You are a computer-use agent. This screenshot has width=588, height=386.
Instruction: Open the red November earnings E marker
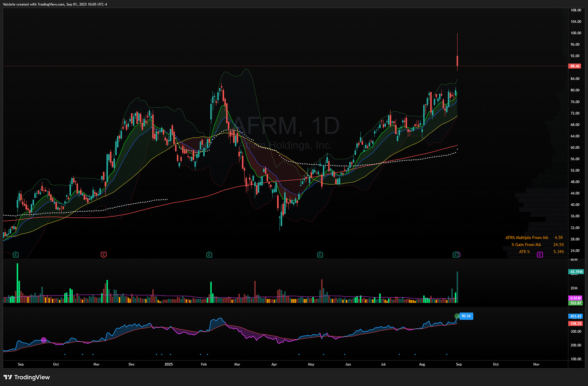pyautogui.click(x=103, y=255)
